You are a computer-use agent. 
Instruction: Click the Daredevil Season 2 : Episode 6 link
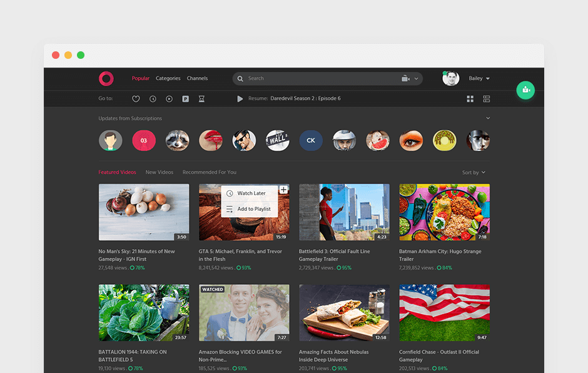[305, 99]
